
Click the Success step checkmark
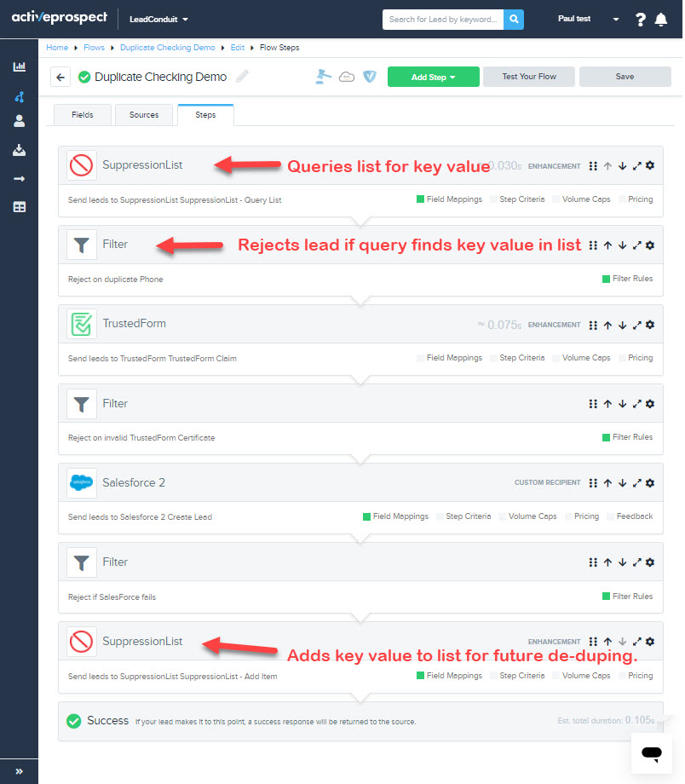coord(74,721)
